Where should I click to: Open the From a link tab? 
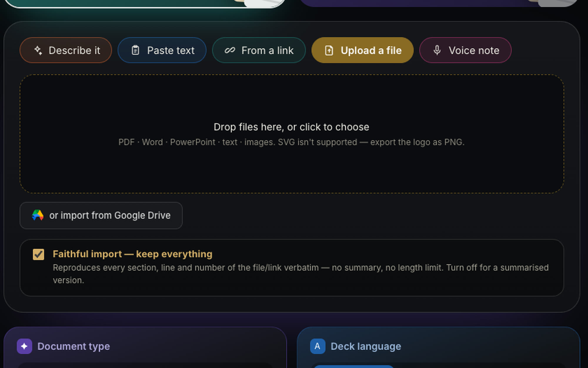coord(259,50)
